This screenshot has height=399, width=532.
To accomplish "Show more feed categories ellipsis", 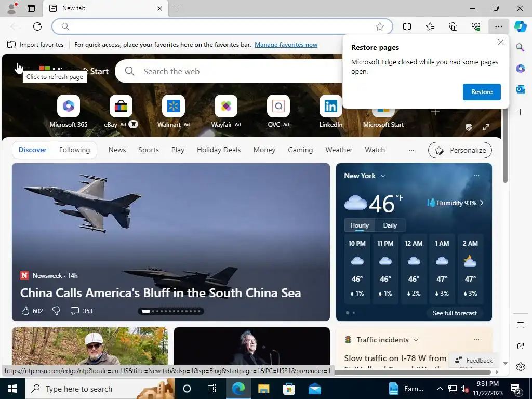I will pos(411,150).
